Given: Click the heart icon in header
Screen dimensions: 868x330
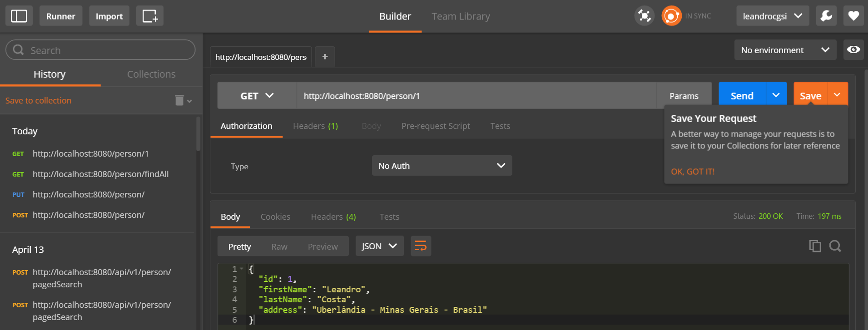Looking at the screenshot, I should 853,16.
